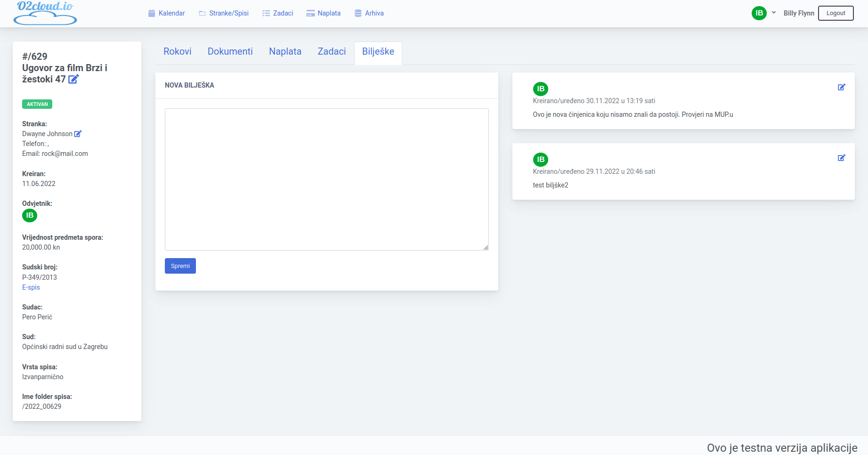Open the E-spis link

[x=31, y=287]
